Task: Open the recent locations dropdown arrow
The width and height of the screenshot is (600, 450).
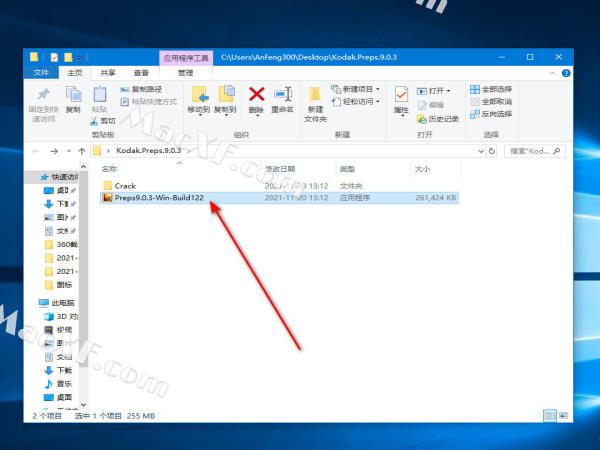Action: point(69,151)
